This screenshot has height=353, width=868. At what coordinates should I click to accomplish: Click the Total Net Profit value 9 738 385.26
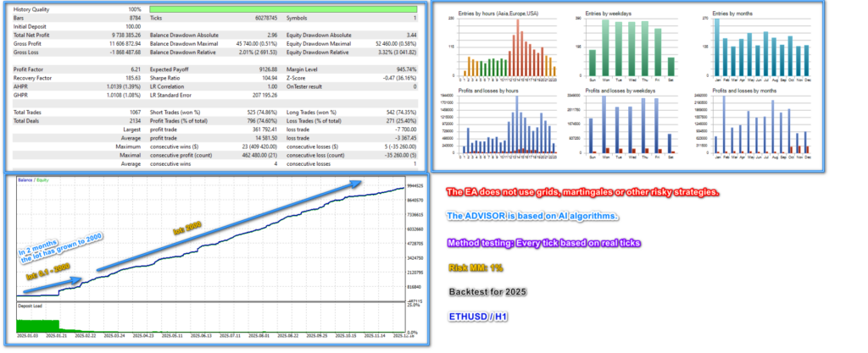(x=126, y=36)
